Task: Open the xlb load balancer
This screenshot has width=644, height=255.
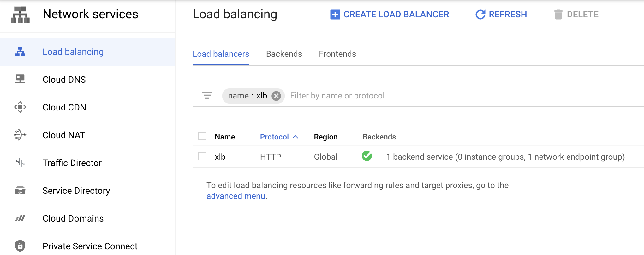Action: (x=220, y=157)
